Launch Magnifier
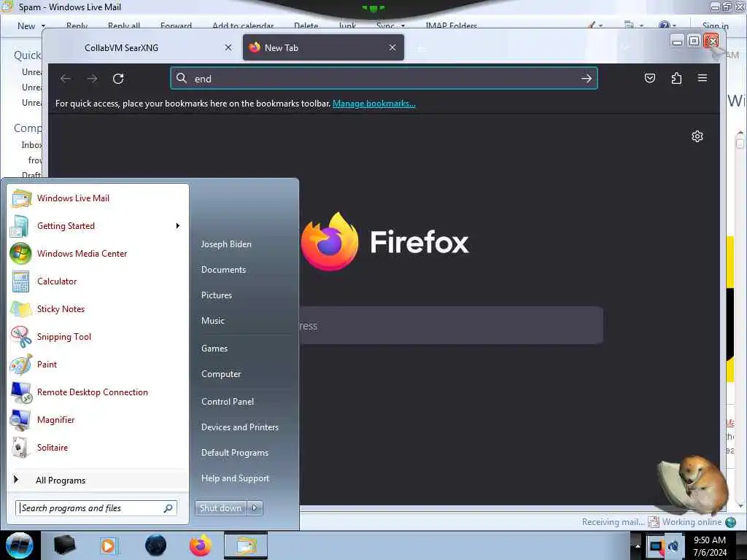This screenshot has width=747, height=560. point(98,419)
